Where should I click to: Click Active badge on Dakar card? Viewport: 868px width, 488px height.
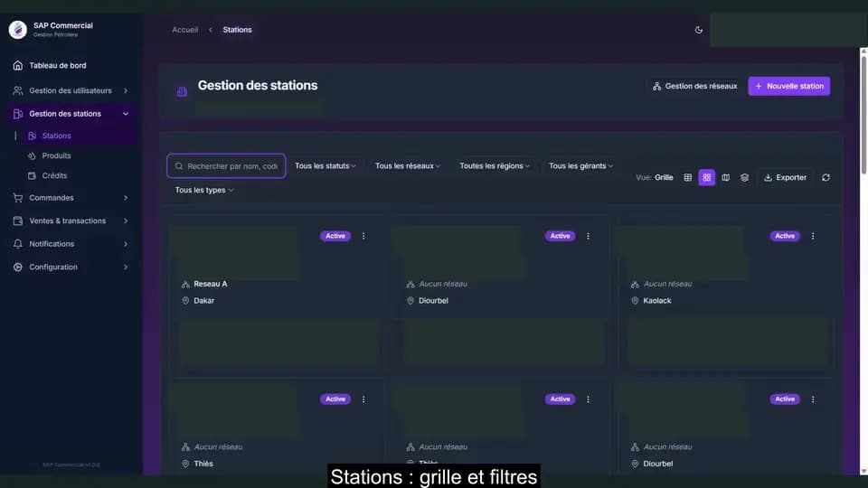click(x=335, y=236)
